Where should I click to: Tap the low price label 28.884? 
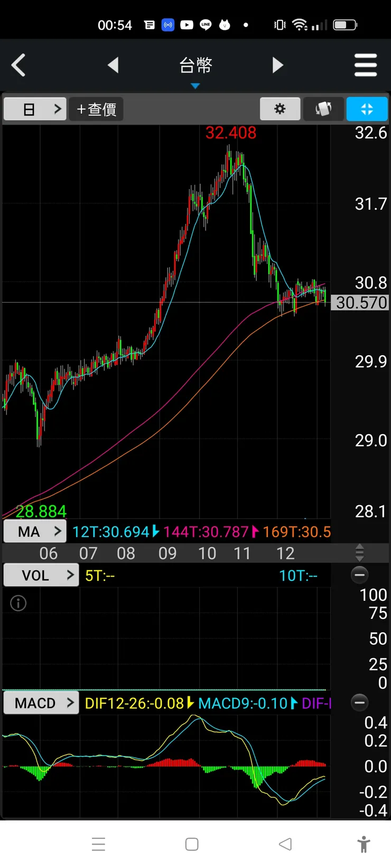click(x=41, y=511)
